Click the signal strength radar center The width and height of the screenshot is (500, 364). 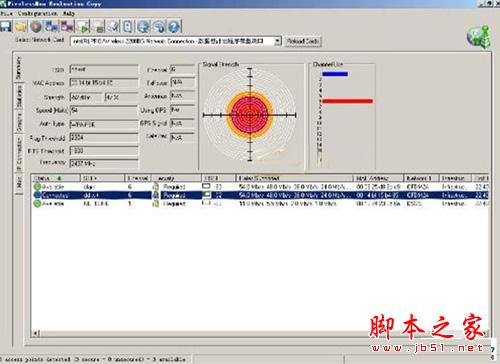250,115
